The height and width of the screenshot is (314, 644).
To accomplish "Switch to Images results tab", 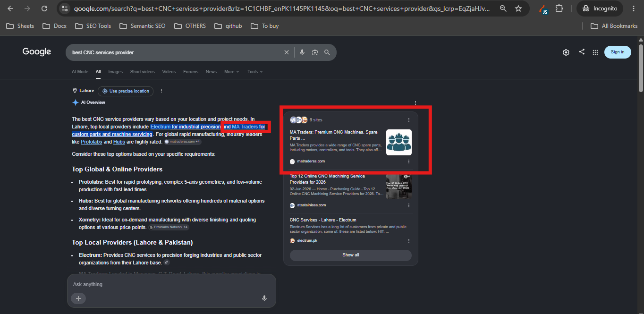I will click(x=115, y=72).
